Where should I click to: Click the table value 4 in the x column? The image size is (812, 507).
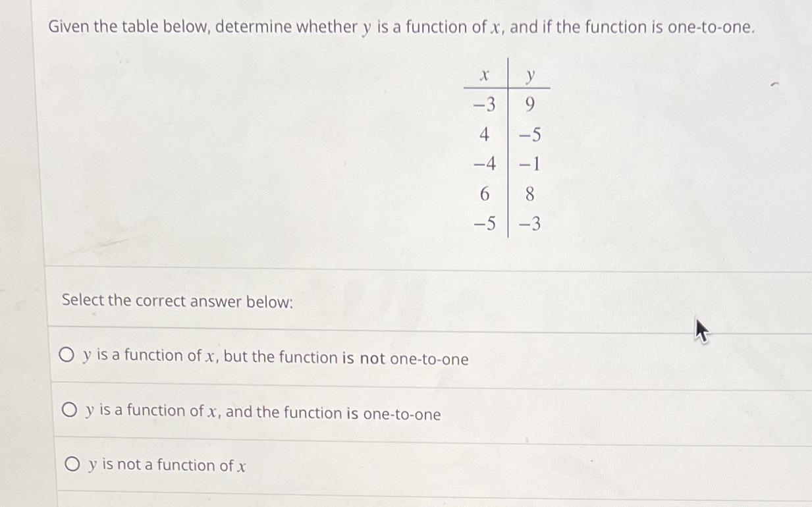click(x=485, y=135)
